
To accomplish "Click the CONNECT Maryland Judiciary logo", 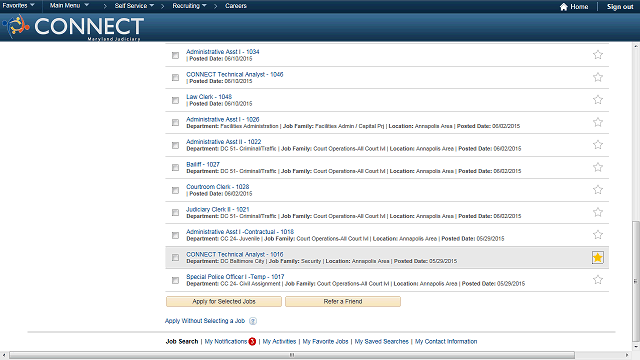I will [x=73, y=27].
